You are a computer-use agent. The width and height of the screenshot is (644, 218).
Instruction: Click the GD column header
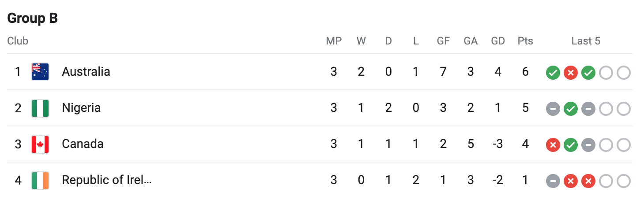click(498, 41)
